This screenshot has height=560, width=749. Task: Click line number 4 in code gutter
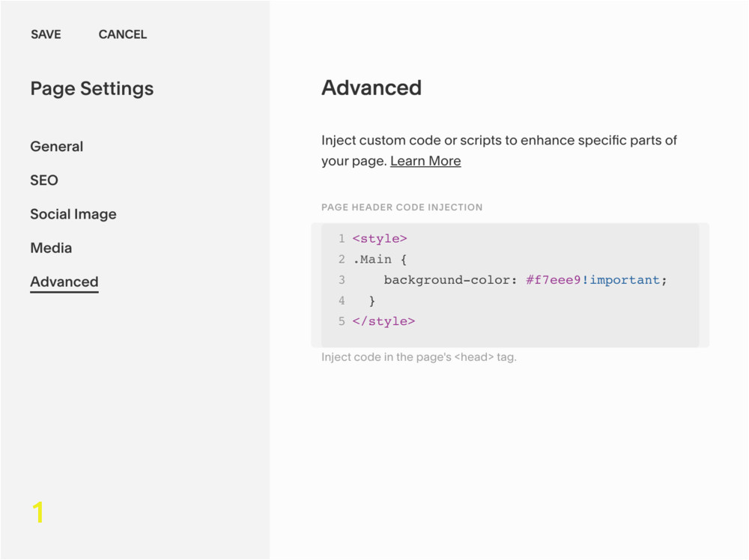pyautogui.click(x=342, y=301)
